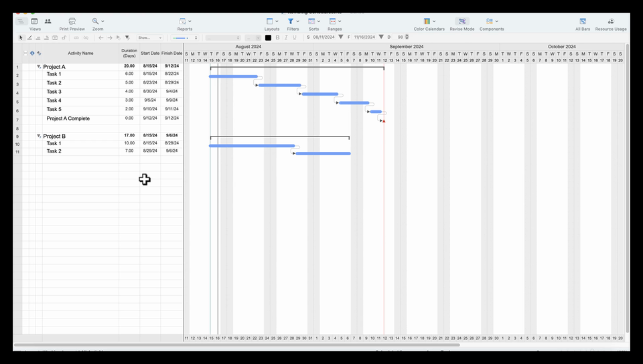This screenshot has width=643, height=364.
Task: Collapse the Project A group
Action: point(39,66)
